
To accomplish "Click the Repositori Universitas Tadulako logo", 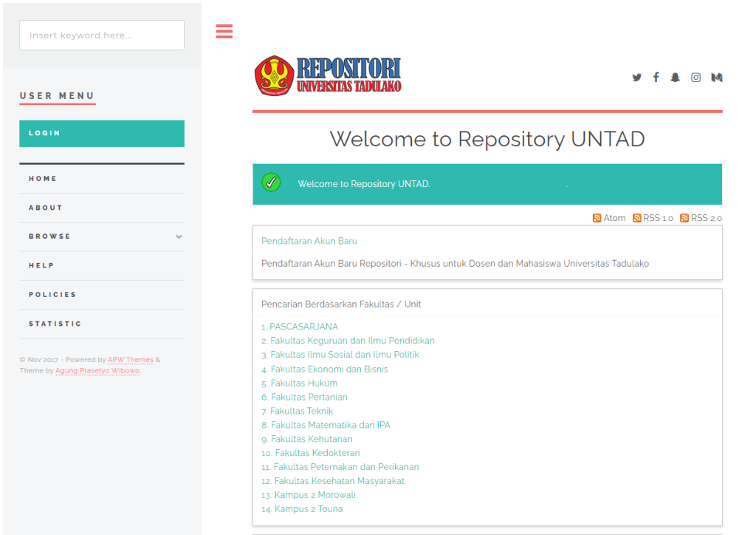I will 328,76.
